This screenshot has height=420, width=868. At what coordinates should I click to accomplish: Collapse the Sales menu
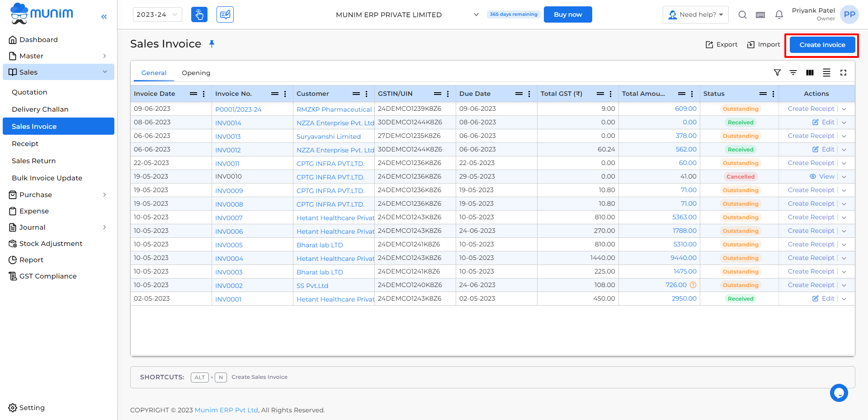point(58,72)
